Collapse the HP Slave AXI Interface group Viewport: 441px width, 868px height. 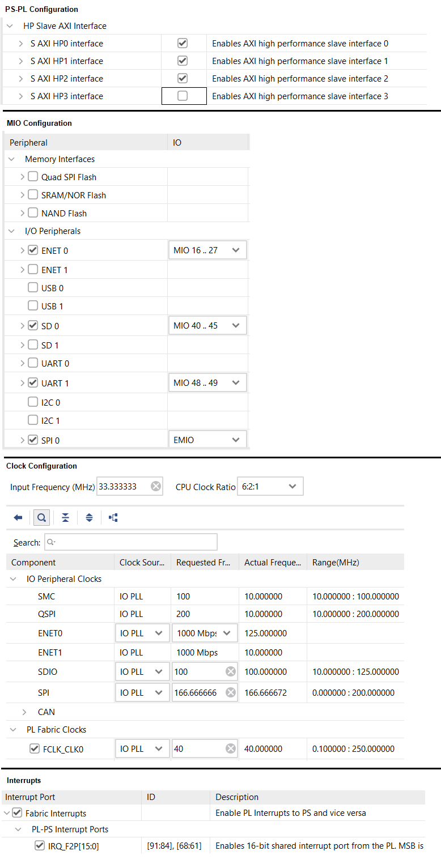[x=11, y=26]
